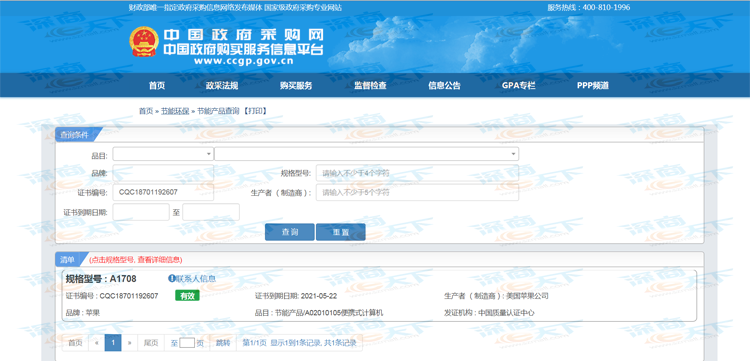
Task: Select page 1 in pagination
Action: pos(113,343)
